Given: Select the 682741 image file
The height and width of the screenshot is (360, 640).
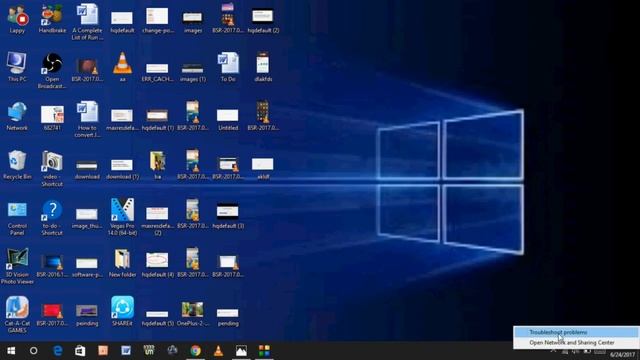Looking at the screenshot, I should [x=52, y=118].
